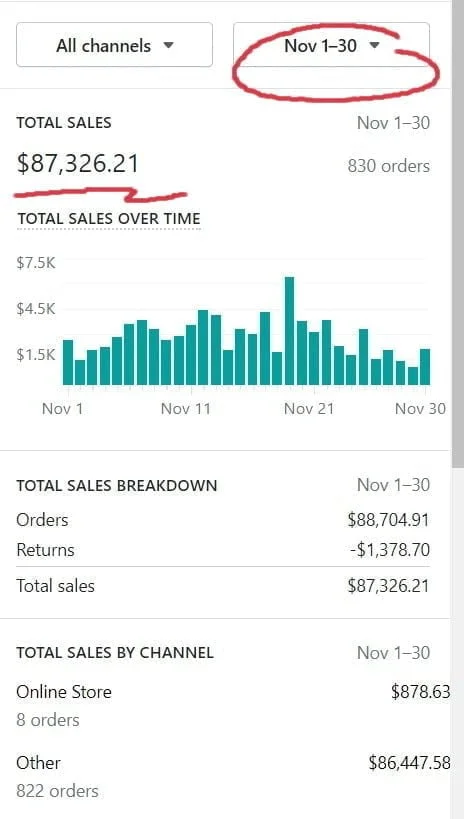Select the Online Store channel row
Viewport: 464px width, 819px height.
233,706
